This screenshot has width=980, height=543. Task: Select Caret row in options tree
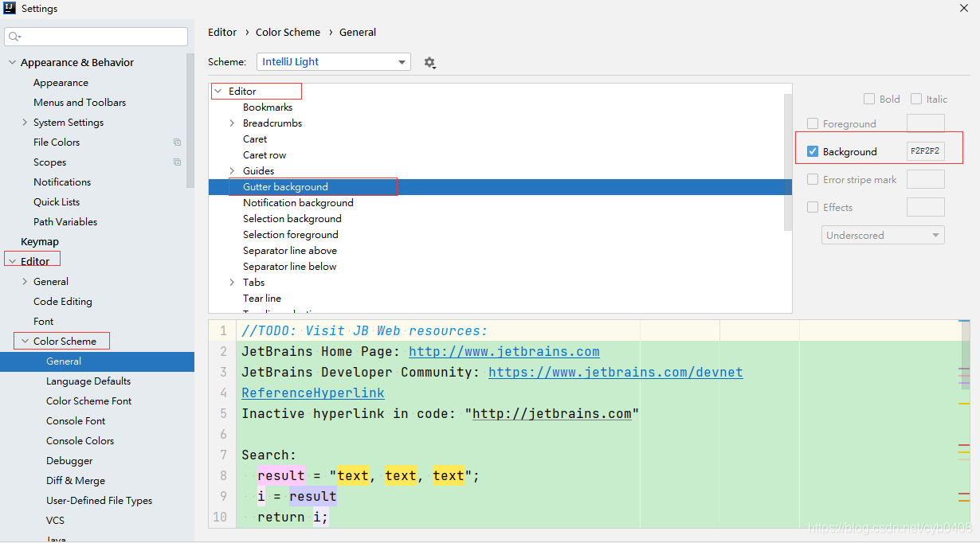coord(265,155)
